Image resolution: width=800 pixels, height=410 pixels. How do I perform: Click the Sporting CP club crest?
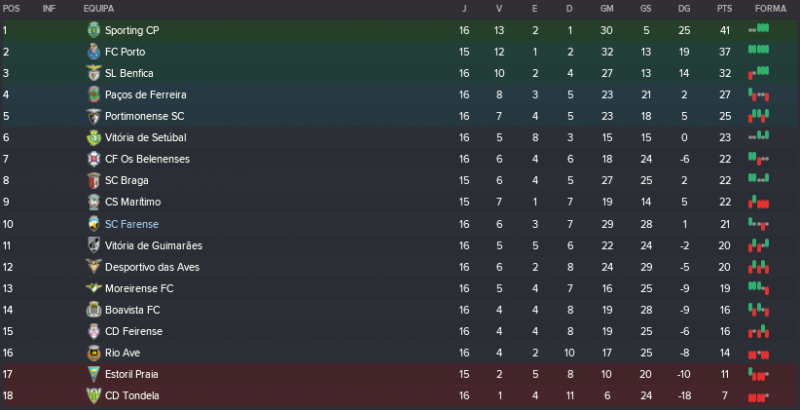[94, 30]
